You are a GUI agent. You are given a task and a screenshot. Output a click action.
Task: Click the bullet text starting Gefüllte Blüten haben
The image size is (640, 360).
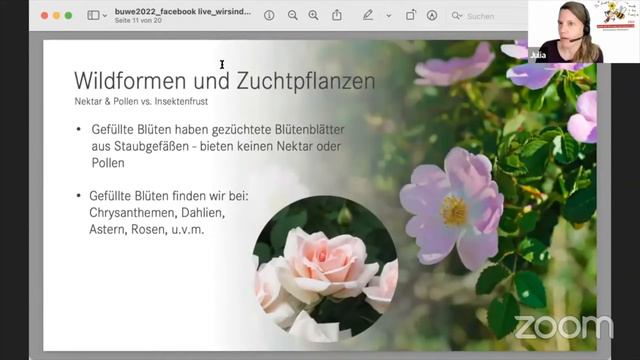[218, 146]
